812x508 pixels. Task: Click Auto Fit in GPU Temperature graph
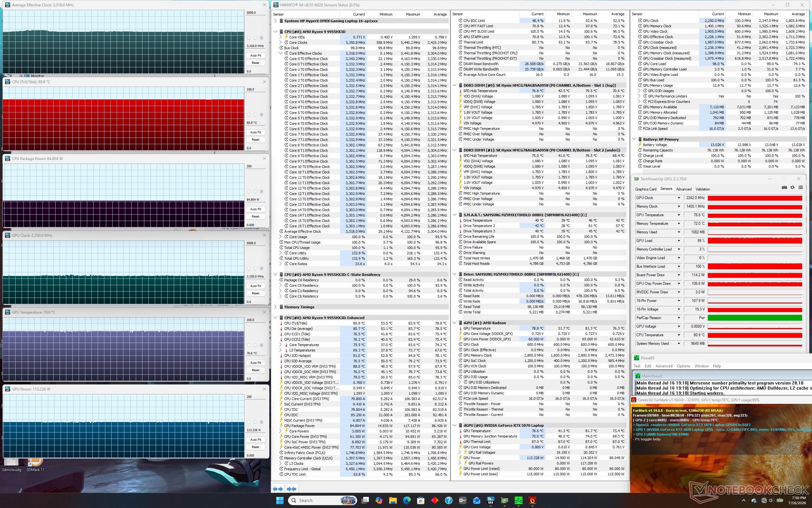[256, 363]
